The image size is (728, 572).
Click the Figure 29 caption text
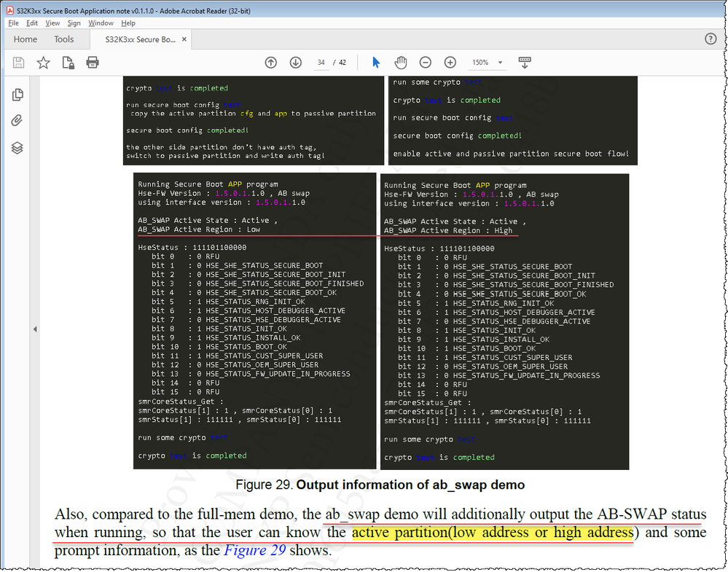[x=380, y=485]
